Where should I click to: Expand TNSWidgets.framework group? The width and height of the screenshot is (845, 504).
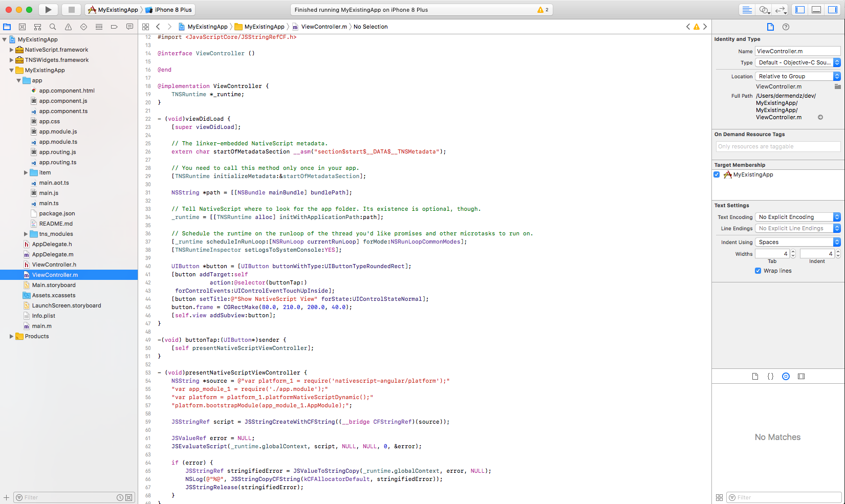[12, 60]
